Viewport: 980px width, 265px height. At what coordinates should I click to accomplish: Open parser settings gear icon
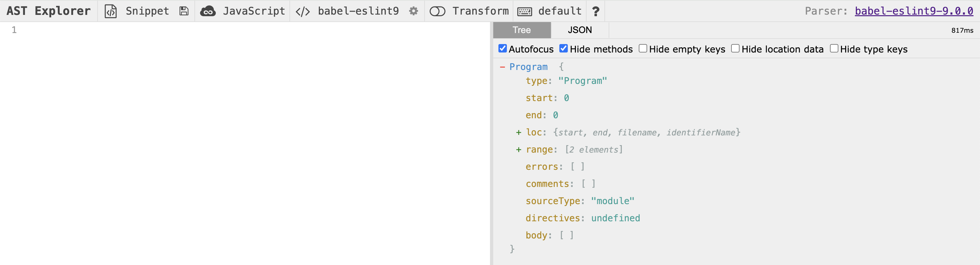(x=414, y=11)
